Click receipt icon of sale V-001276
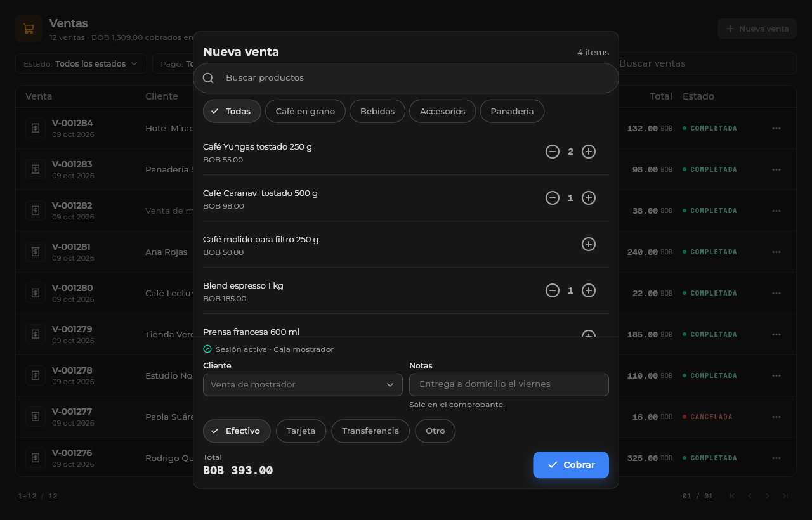812x520 pixels. click(36, 458)
